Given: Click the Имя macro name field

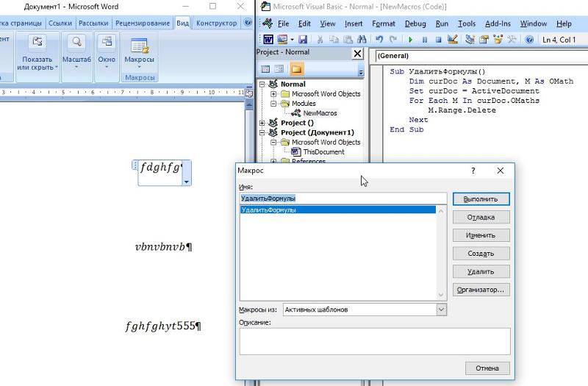Looking at the screenshot, I should (343, 199).
